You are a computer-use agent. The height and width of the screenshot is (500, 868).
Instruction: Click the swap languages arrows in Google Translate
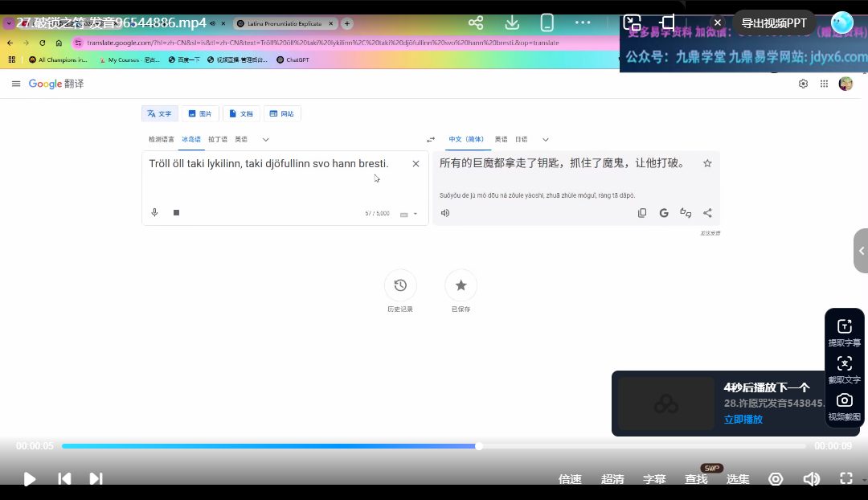431,140
